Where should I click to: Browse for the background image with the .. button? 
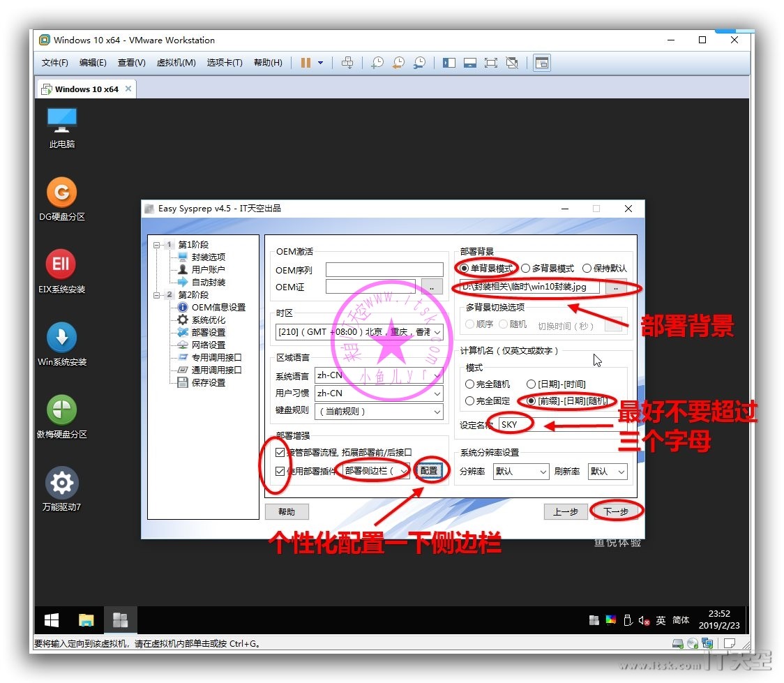[616, 287]
